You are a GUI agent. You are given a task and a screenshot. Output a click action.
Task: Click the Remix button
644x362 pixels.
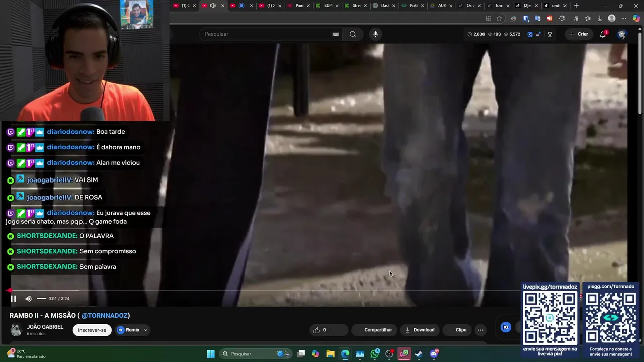point(129,330)
